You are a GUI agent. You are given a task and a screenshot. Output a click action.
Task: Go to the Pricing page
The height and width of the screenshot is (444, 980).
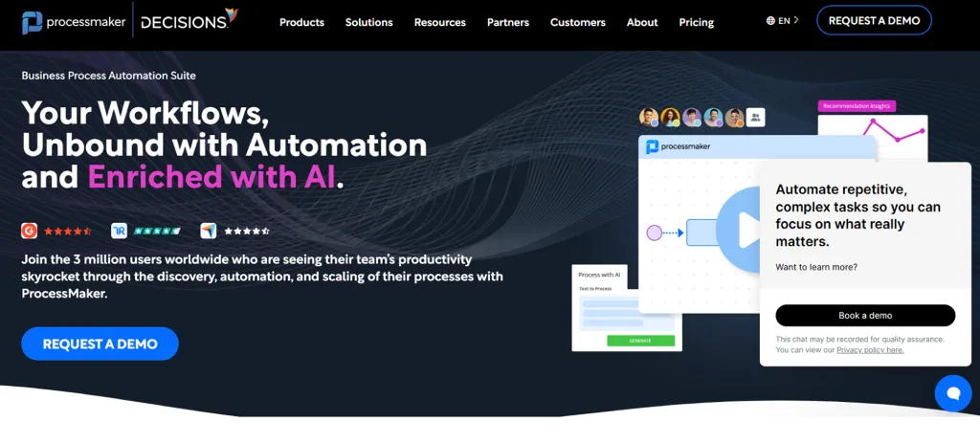697,23
